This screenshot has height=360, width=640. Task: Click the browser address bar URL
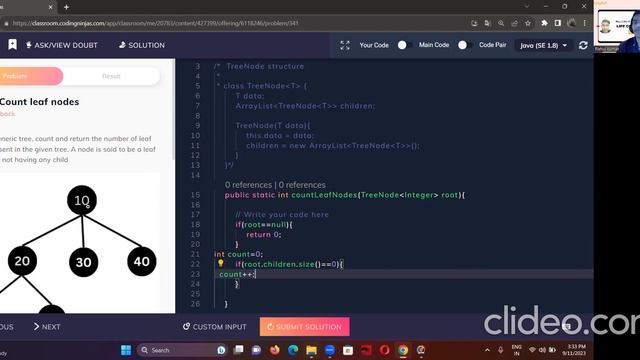[x=156, y=23]
